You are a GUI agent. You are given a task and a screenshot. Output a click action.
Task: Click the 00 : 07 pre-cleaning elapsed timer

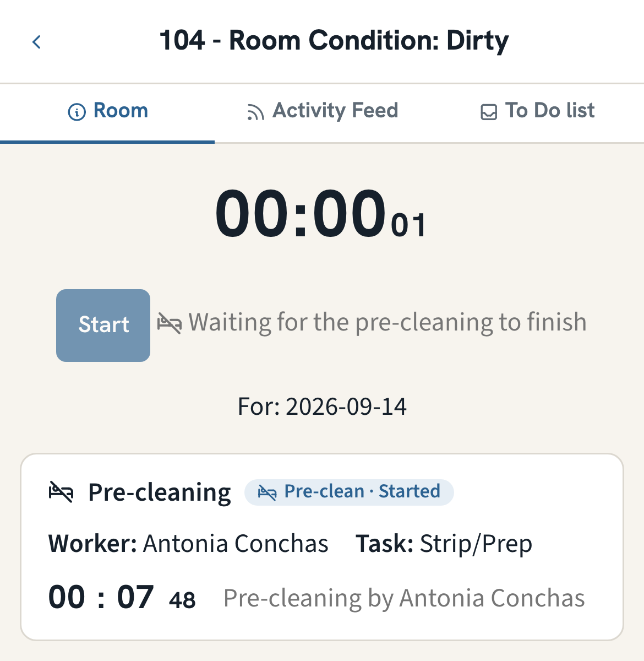[122, 598]
